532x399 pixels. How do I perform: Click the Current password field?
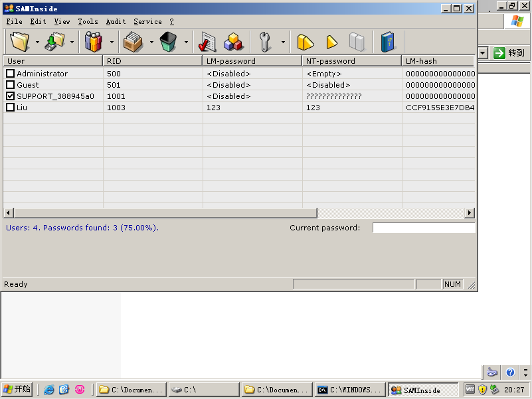424,228
